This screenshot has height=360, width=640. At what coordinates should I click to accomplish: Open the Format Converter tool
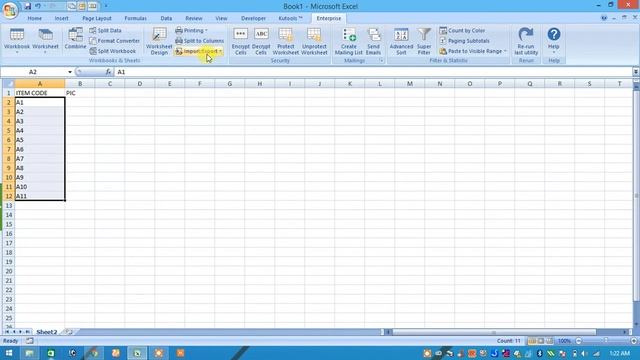pos(115,41)
